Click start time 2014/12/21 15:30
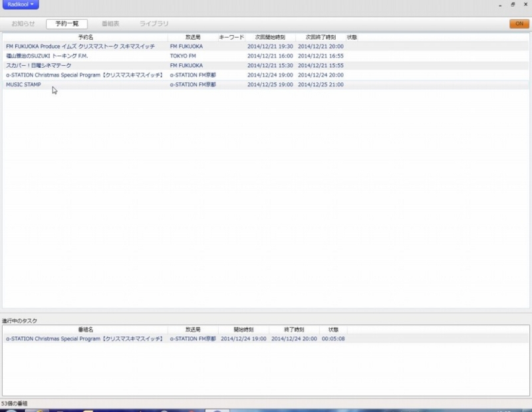Image resolution: width=532 pixels, height=412 pixels. point(270,65)
